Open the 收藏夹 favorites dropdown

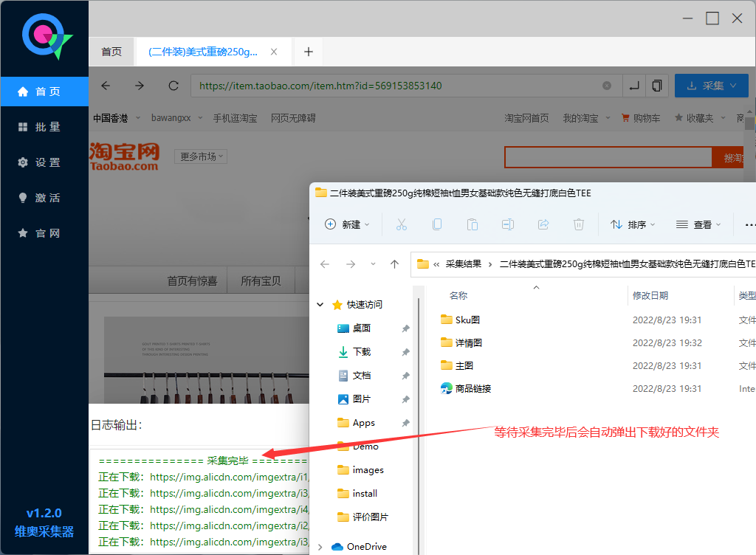click(x=700, y=118)
